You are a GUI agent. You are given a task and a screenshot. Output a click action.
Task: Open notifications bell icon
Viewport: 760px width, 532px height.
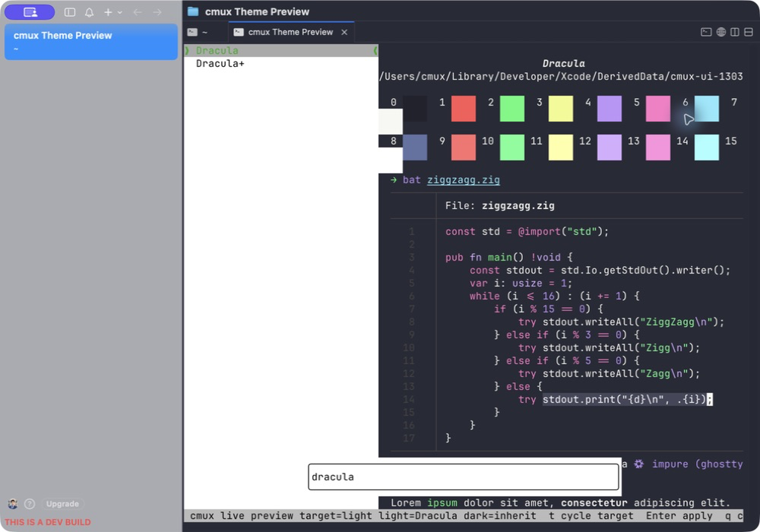(x=89, y=12)
